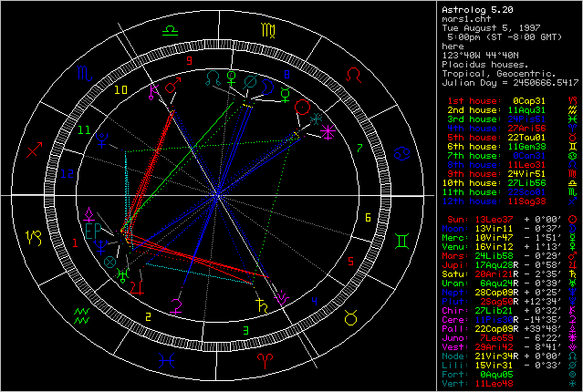Screen dimensions: 583x392
Task: Click the magenta Vesta glyph inside the wheel
Action: 281,297
